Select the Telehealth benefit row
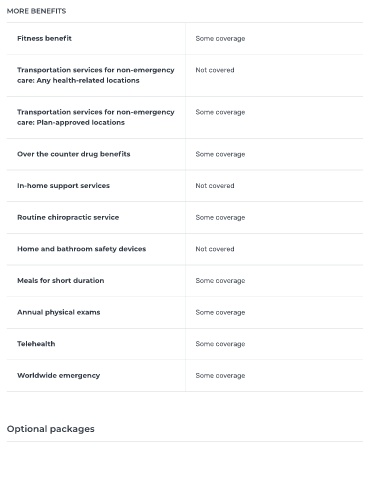 pyautogui.click(x=184, y=344)
